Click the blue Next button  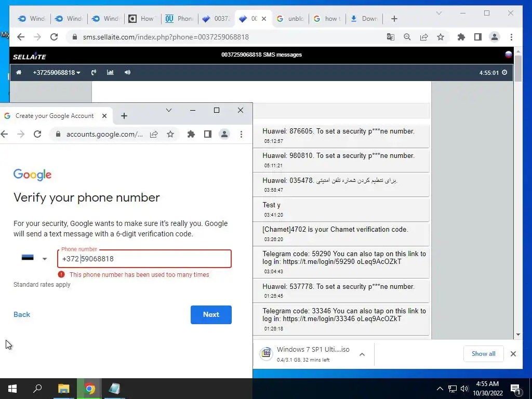(211, 314)
